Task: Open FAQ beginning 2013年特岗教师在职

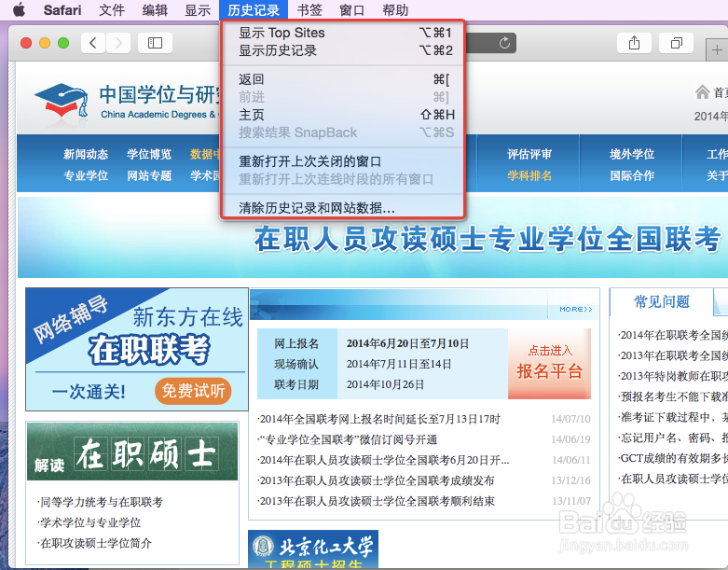Action: pyautogui.click(x=673, y=376)
